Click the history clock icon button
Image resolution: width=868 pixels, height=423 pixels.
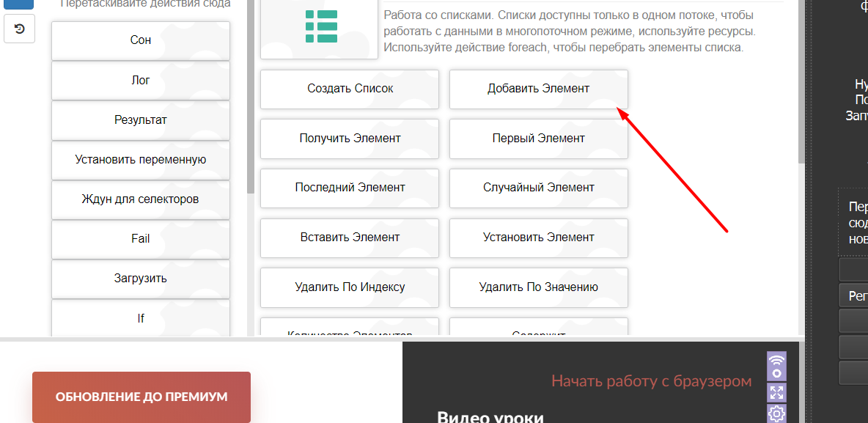click(19, 29)
